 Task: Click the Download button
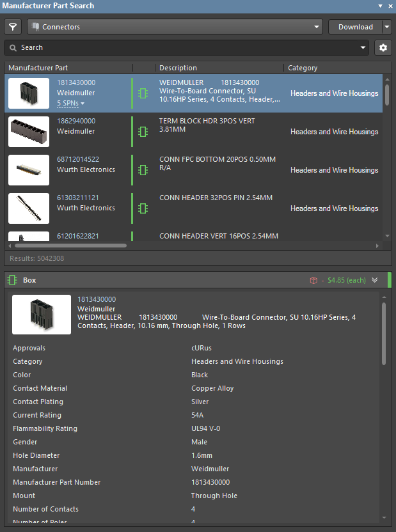(355, 27)
